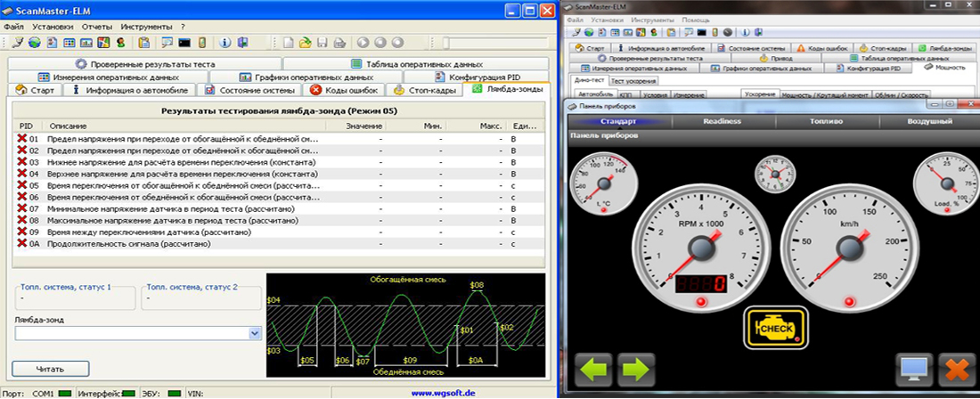The width and height of the screenshot is (980, 399).
Task: Open the black terminal console icon
Action: click(184, 43)
